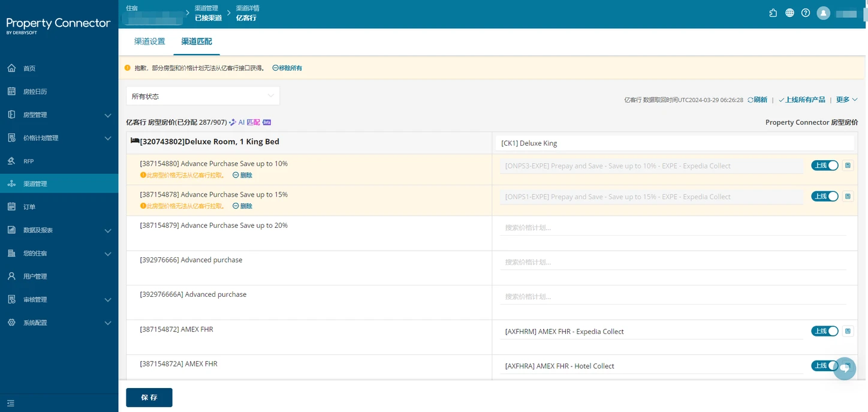Toggle 上线 switch for Save up to 15% plan
The width and height of the screenshot is (868, 412).
coord(825,196)
